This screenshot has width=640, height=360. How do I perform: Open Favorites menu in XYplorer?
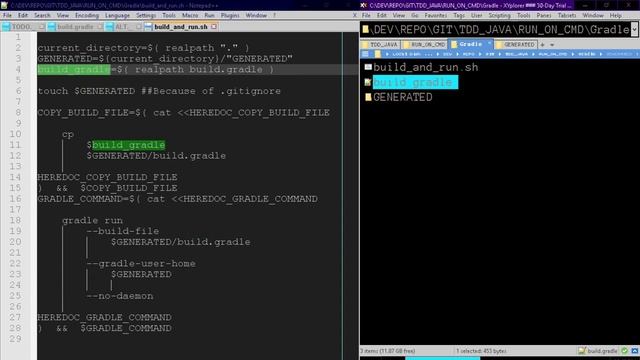436,16
